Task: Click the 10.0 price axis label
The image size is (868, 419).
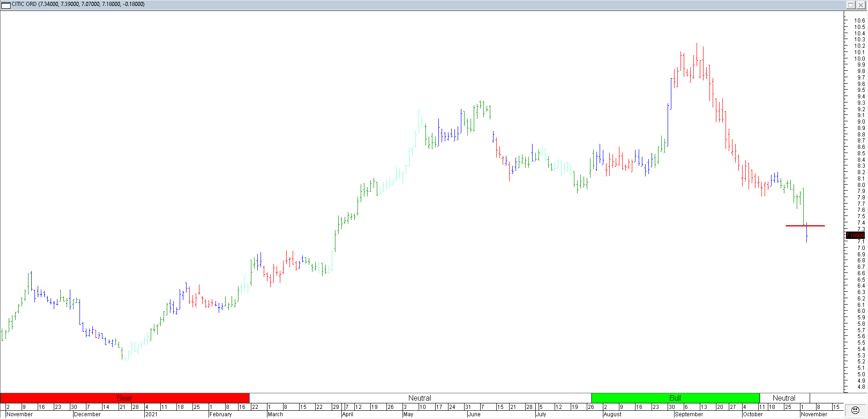Action: (x=859, y=59)
